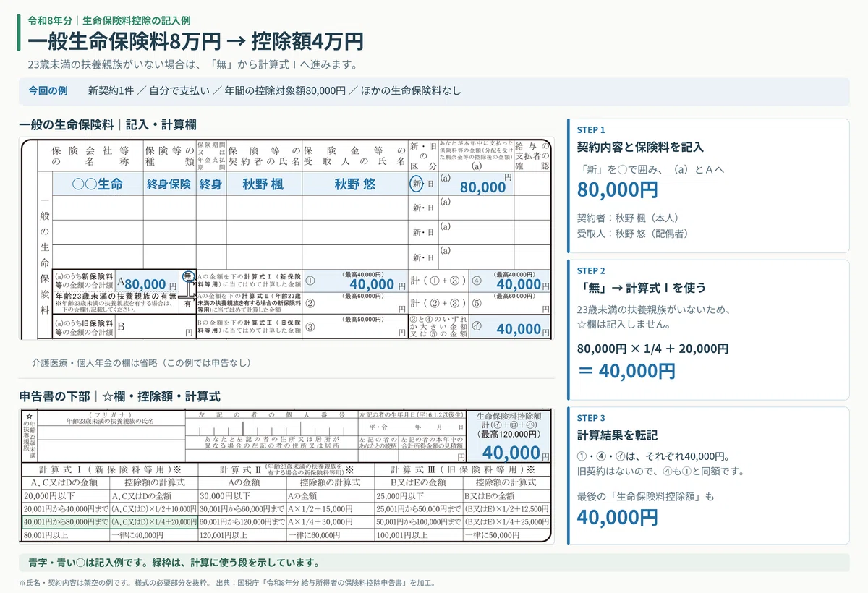
Task: Click the 80,000 amount in field A
Action: tap(146, 285)
